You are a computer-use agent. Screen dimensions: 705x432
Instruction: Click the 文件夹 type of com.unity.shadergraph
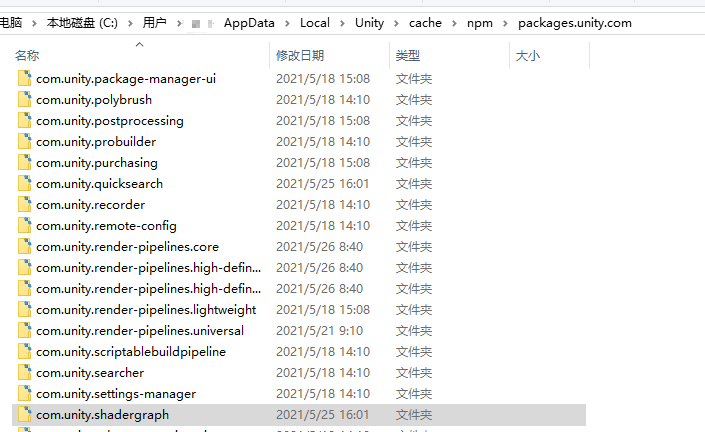coord(414,415)
